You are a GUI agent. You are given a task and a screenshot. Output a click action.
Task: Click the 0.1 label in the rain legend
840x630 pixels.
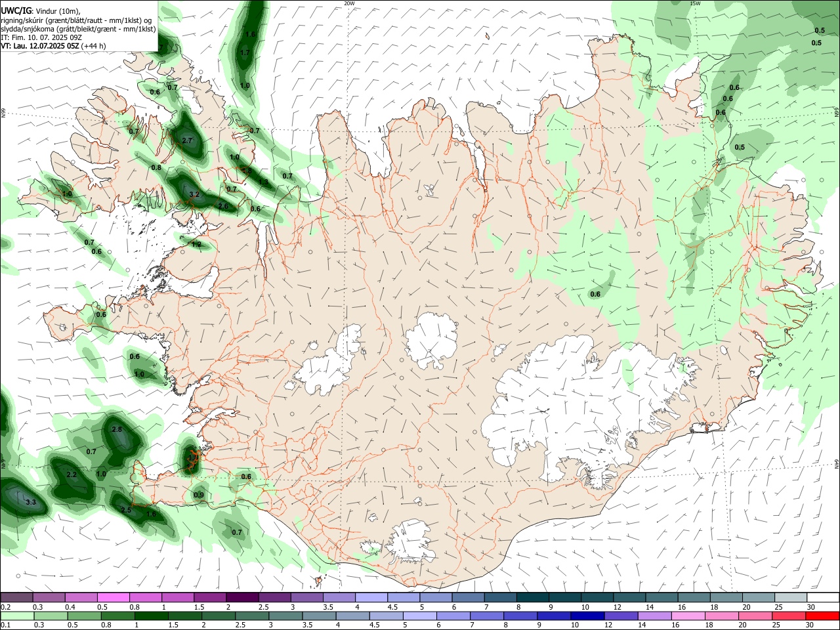click(x=5, y=625)
